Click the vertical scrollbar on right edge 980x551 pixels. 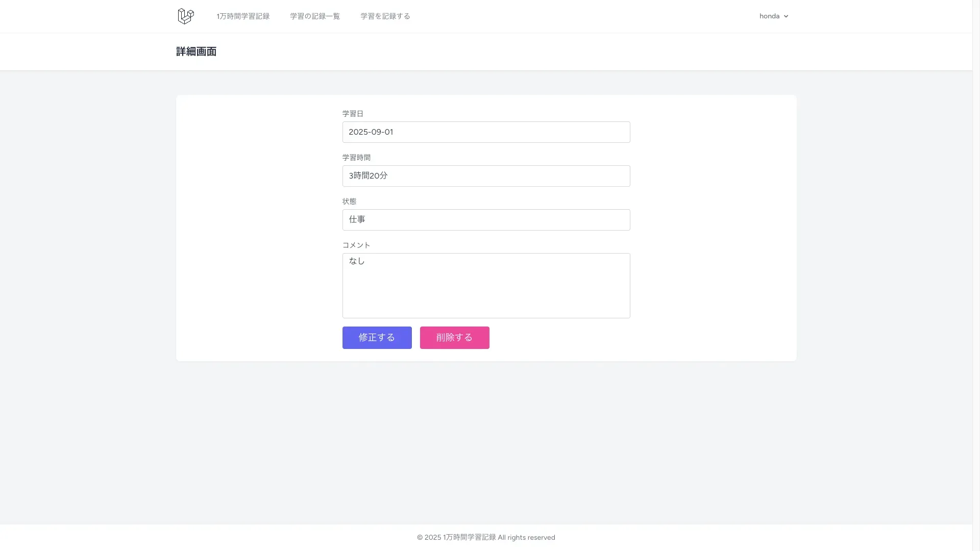[976, 275]
